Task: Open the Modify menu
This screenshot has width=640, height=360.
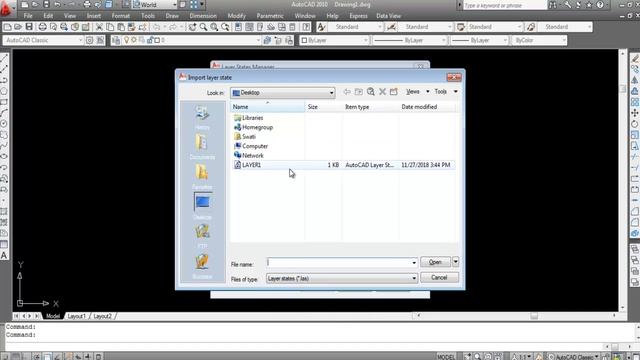Action: pyautogui.click(x=237, y=16)
